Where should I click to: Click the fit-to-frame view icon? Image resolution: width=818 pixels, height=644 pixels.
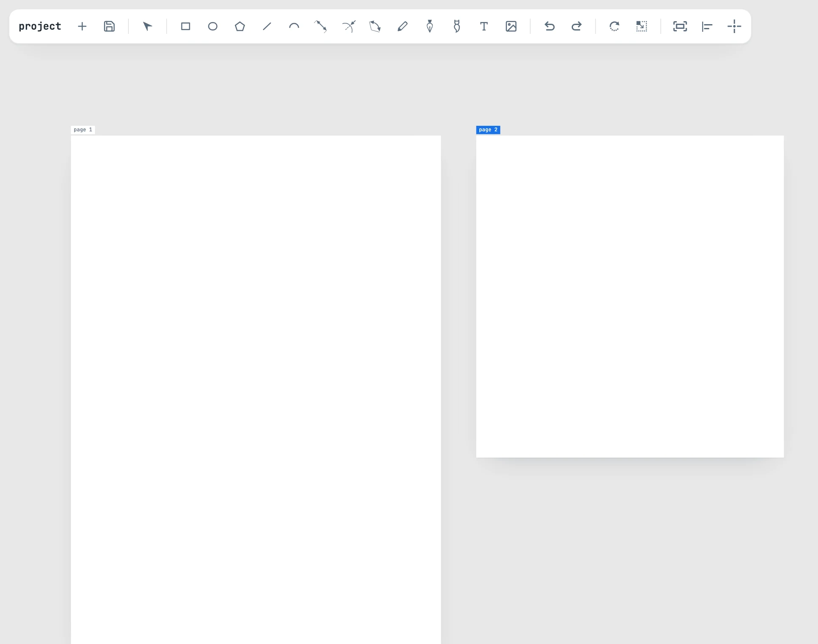(680, 26)
